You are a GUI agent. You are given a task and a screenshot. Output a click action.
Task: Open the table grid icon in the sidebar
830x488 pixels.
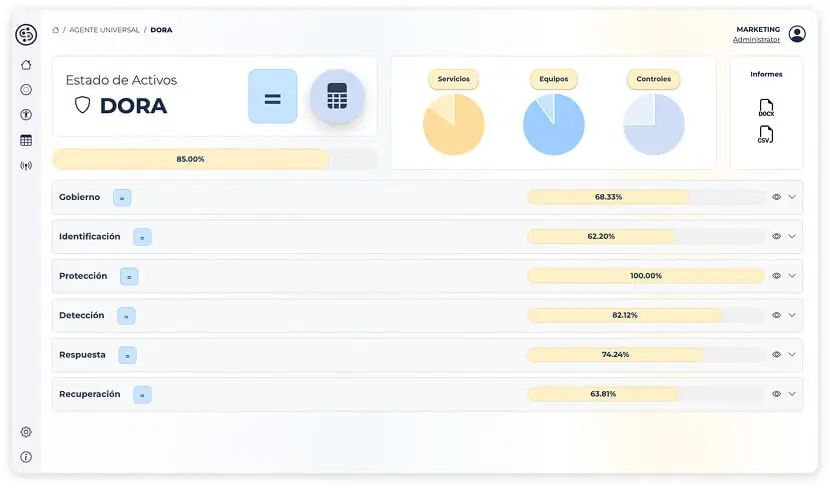(x=26, y=140)
